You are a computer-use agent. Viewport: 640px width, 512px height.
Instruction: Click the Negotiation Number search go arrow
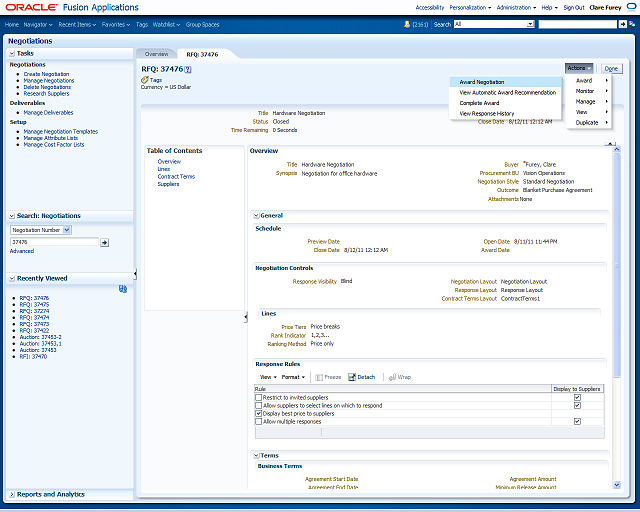(104, 243)
